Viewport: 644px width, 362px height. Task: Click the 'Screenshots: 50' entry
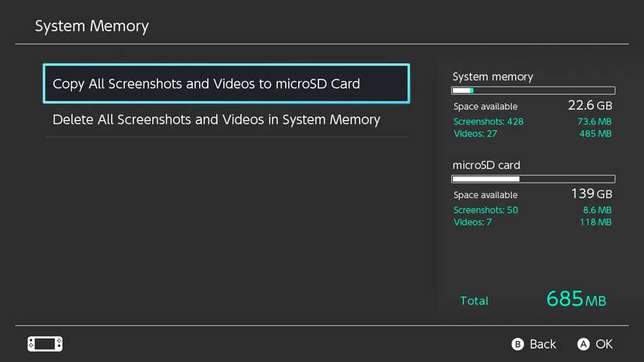pos(486,210)
